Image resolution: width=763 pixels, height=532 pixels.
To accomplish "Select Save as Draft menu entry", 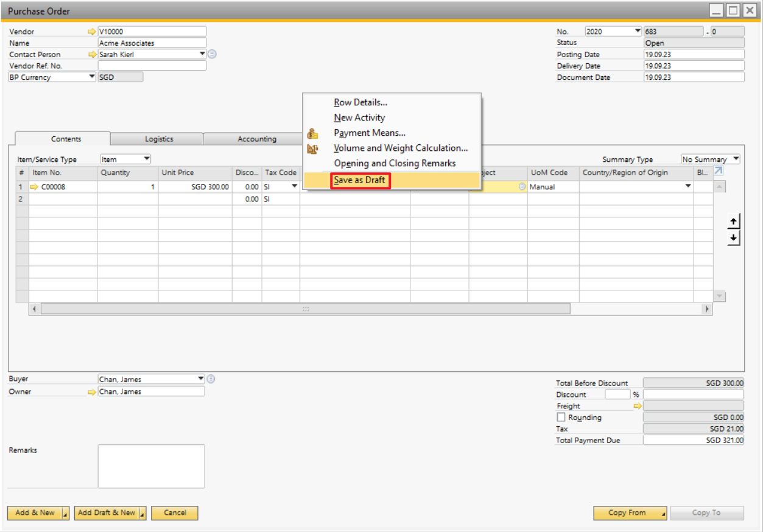I will click(x=359, y=181).
